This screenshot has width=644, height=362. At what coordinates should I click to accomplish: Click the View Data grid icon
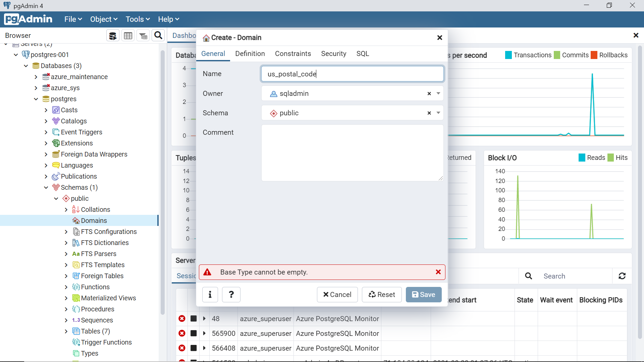pyautogui.click(x=128, y=36)
